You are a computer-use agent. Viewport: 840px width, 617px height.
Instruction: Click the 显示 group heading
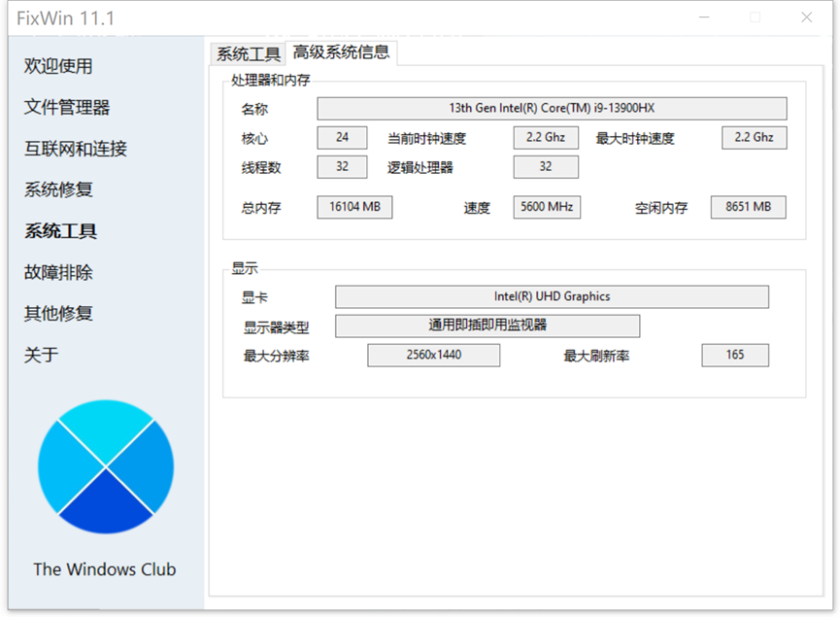coord(245,268)
